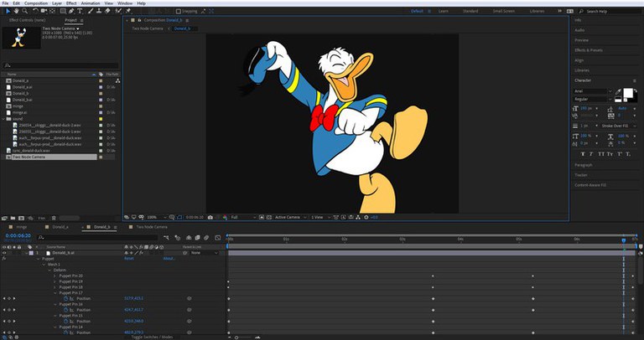Select the Hand tool
Viewport: 644px width, 340px height.
pyautogui.click(x=17, y=11)
